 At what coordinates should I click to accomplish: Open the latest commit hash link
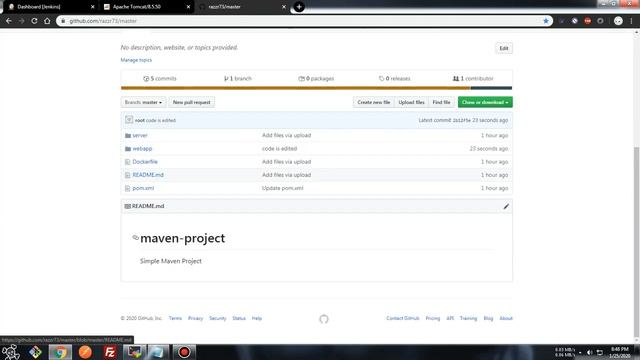(461, 120)
